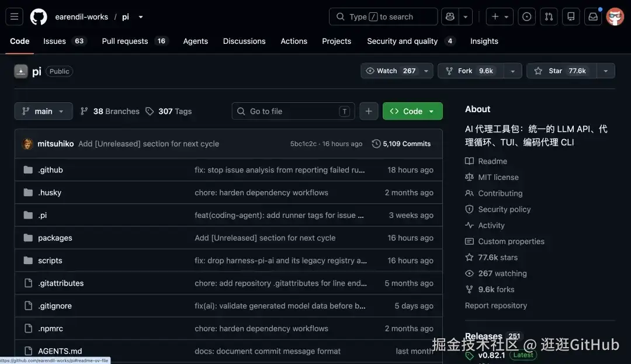Viewport: 631px width, 364px height.
Task: Click the add file plus button
Action: click(x=369, y=111)
